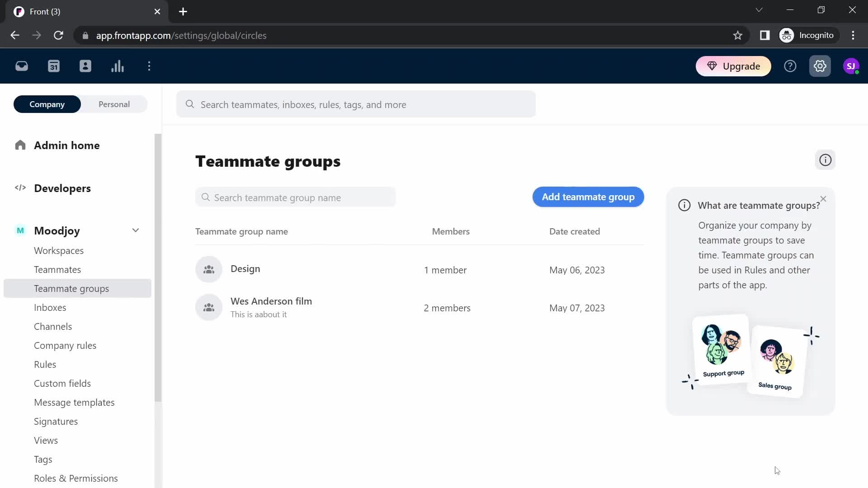Close the What are teammate groups panel

click(x=823, y=199)
